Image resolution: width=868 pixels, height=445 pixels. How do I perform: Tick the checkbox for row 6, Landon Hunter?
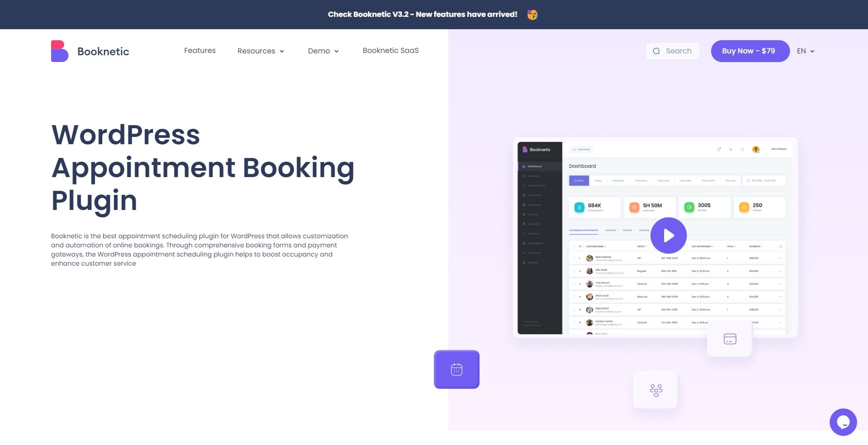click(x=574, y=322)
